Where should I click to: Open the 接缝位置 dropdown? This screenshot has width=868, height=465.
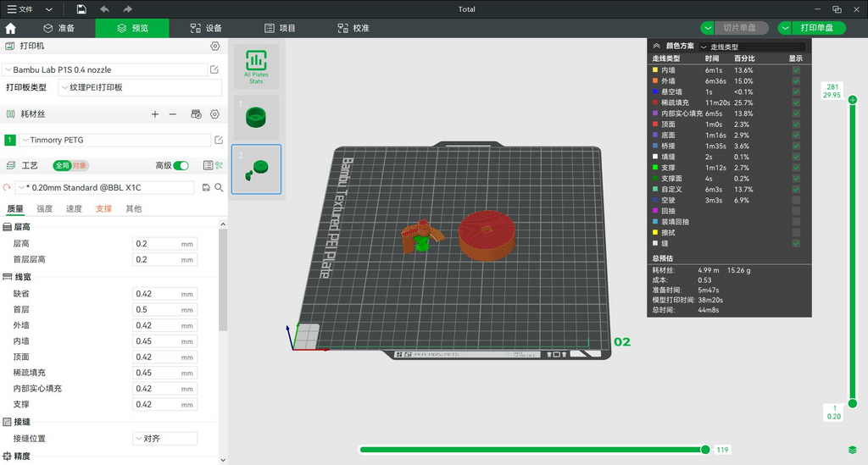tap(165, 439)
